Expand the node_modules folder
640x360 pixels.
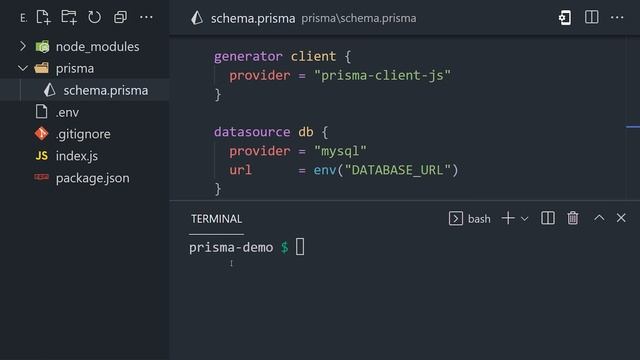(x=23, y=46)
